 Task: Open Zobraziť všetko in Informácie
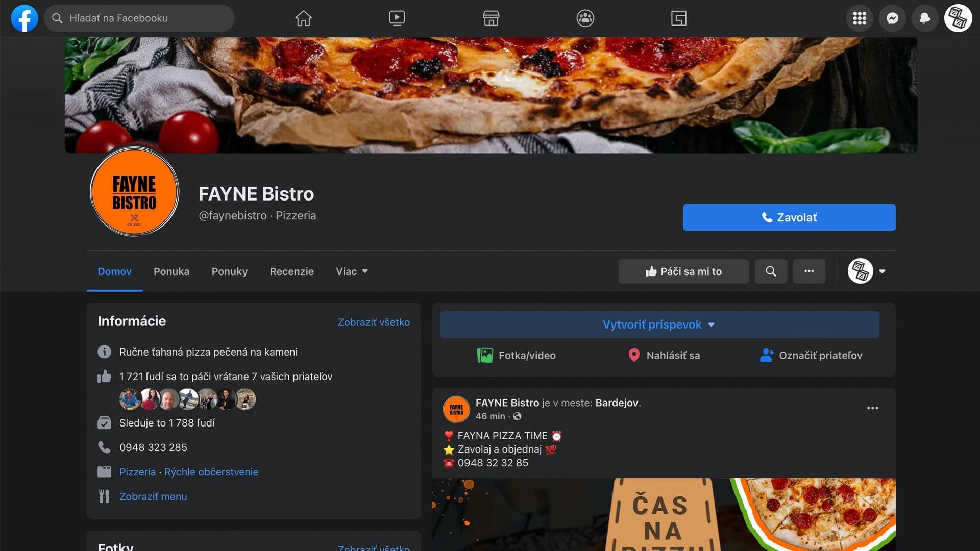(374, 322)
